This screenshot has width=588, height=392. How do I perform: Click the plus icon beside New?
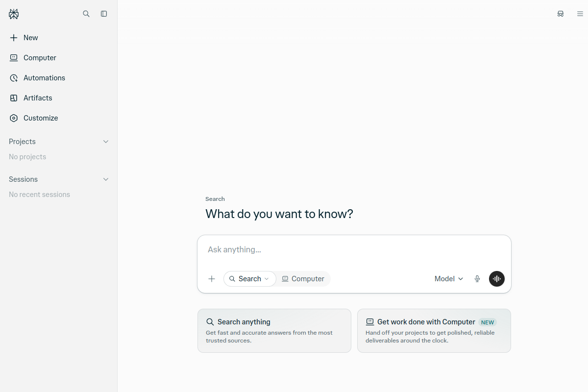[14, 38]
